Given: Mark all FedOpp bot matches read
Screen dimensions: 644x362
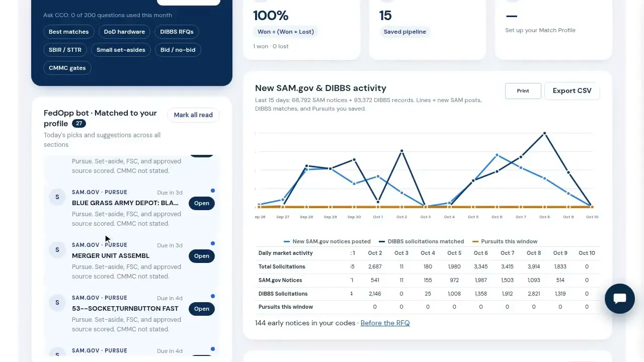Looking at the screenshot, I should click(x=193, y=115).
